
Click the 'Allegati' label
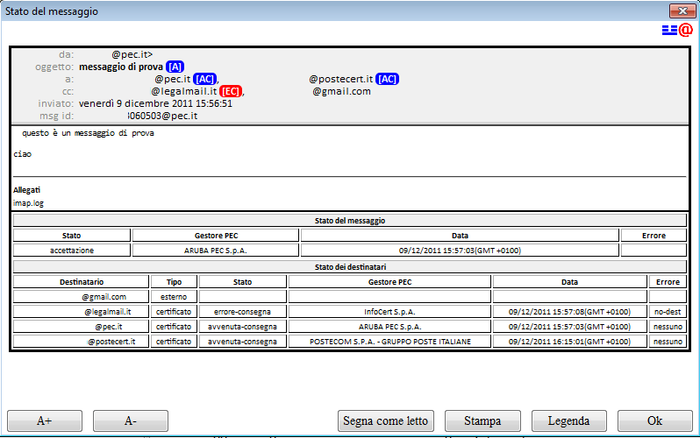[27, 190]
